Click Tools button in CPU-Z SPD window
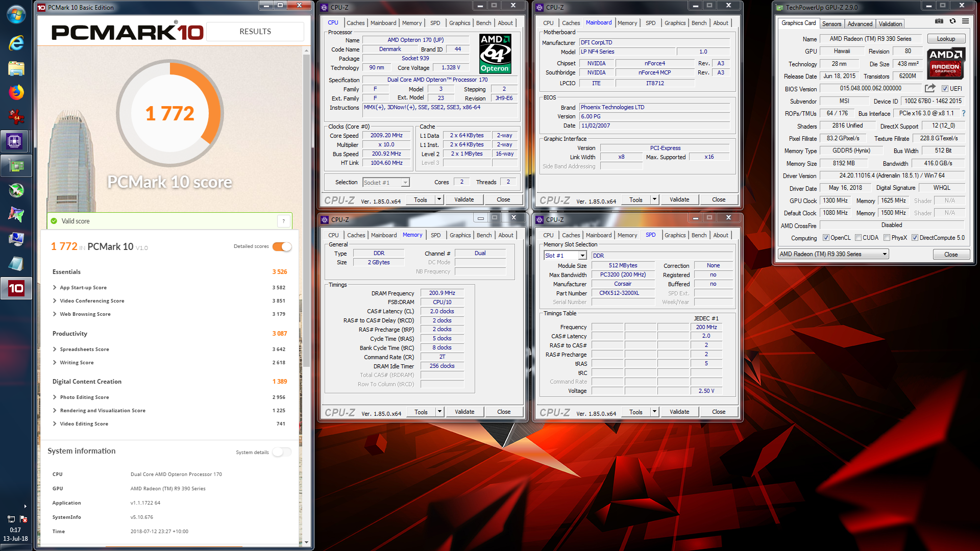The height and width of the screenshot is (551, 980). point(635,412)
